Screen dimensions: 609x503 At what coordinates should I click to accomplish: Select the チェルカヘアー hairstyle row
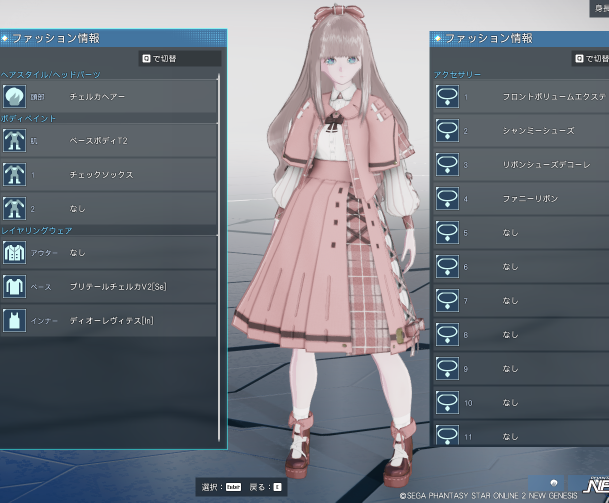point(109,96)
